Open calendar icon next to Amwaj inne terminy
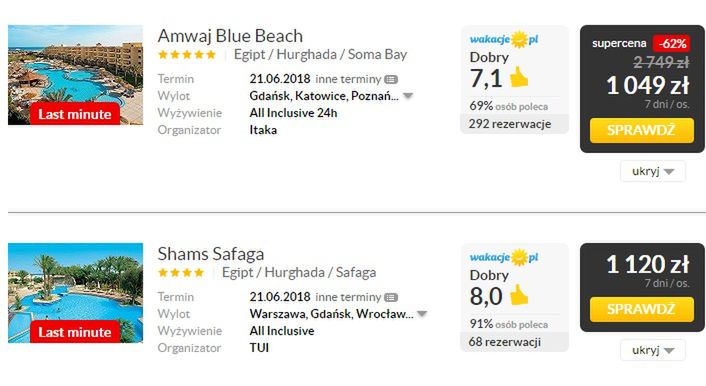This screenshot has width=706, height=386. [x=391, y=80]
